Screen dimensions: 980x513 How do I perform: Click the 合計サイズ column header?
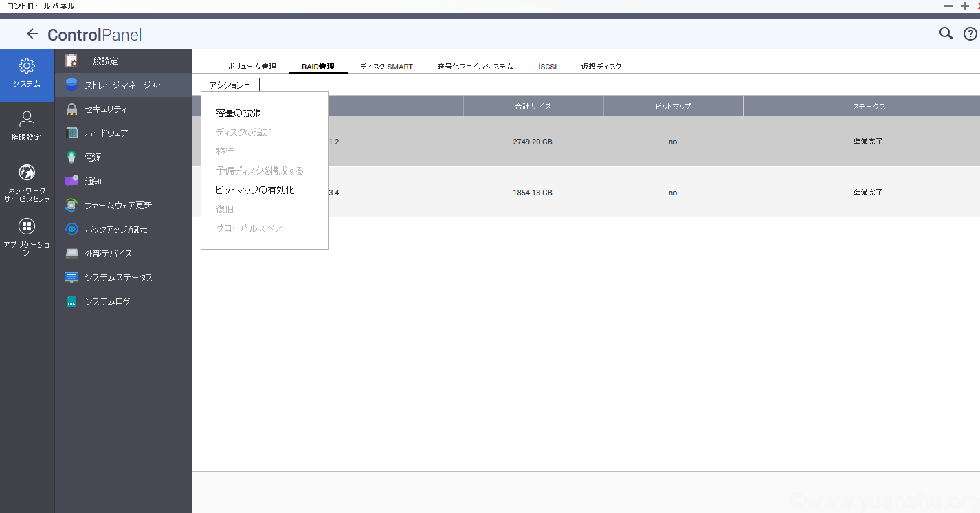533,106
